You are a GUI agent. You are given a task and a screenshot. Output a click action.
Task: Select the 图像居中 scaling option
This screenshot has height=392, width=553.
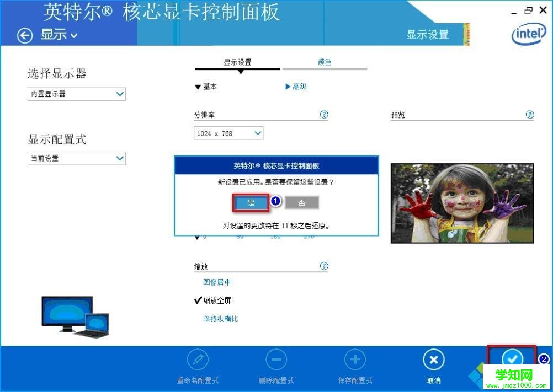click(217, 282)
